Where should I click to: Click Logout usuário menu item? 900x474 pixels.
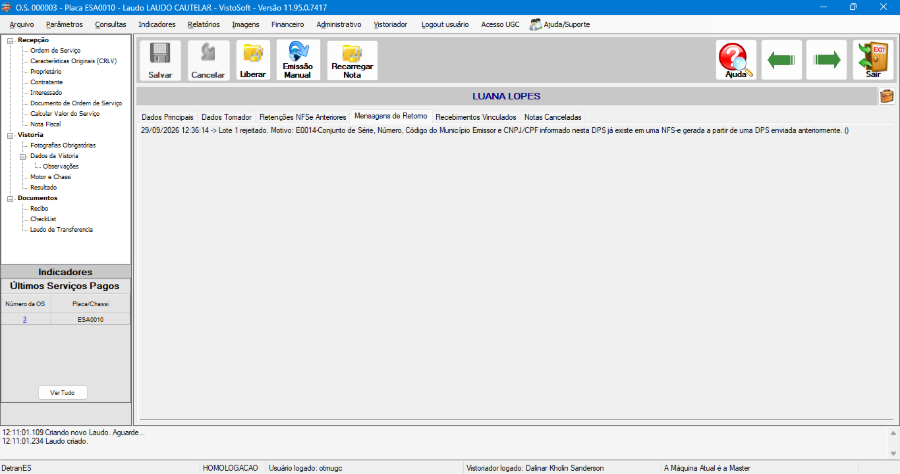pos(445,25)
